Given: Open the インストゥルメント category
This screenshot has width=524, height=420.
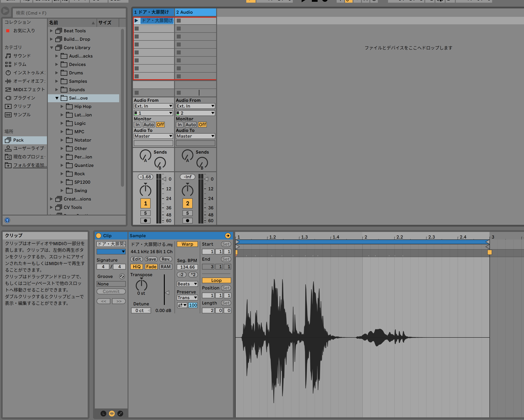Looking at the screenshot, I should (x=25, y=73).
